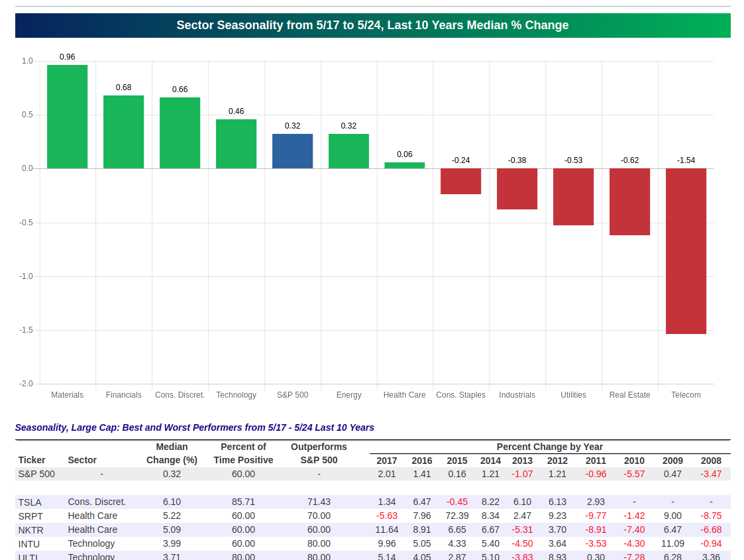This screenshot has height=560, width=744.
Task: Select the 2013 year column header
Action: (x=522, y=461)
